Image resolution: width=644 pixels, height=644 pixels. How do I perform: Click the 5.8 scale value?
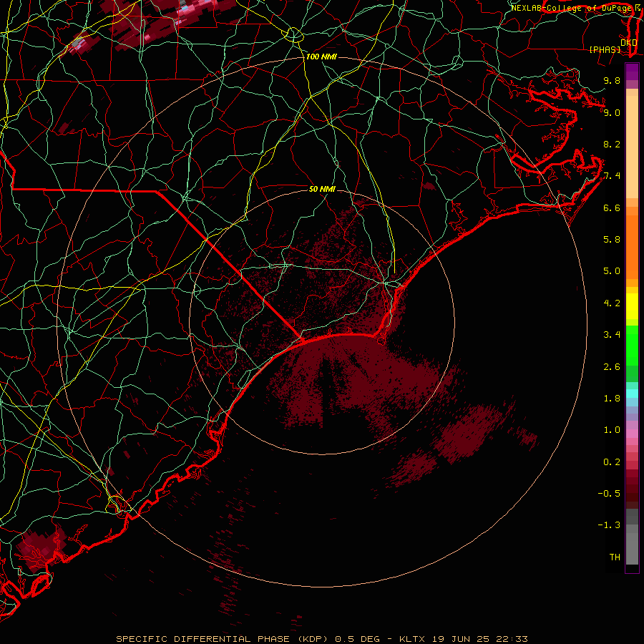(x=612, y=240)
